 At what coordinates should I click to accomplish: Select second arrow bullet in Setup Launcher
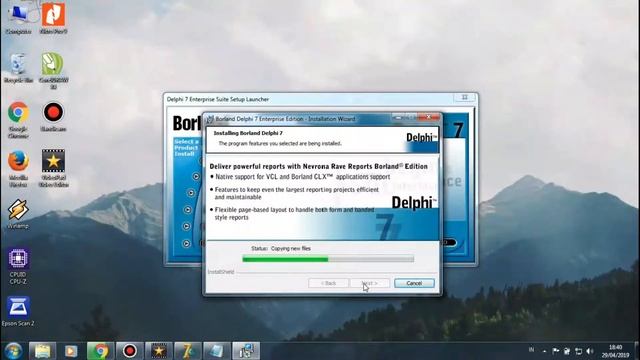191,193
